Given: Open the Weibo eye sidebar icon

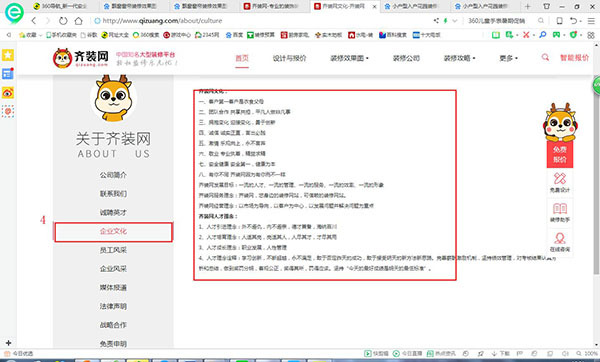Looking at the screenshot, I should (x=8, y=93).
